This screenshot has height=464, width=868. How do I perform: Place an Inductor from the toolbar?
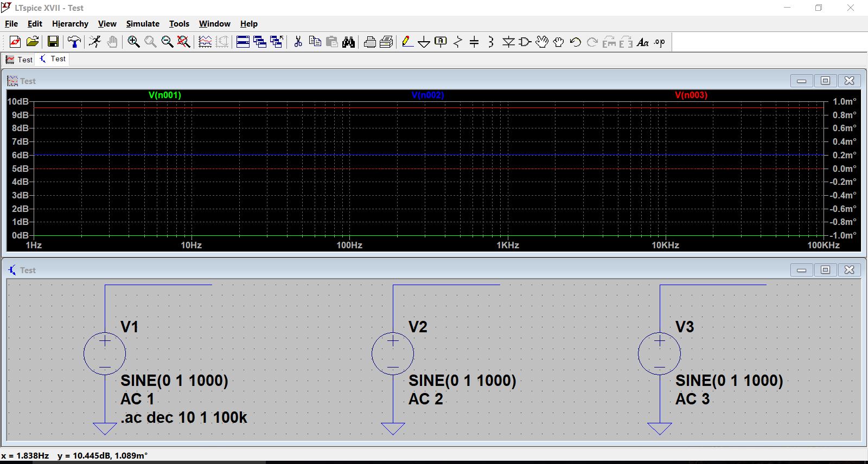(491, 42)
